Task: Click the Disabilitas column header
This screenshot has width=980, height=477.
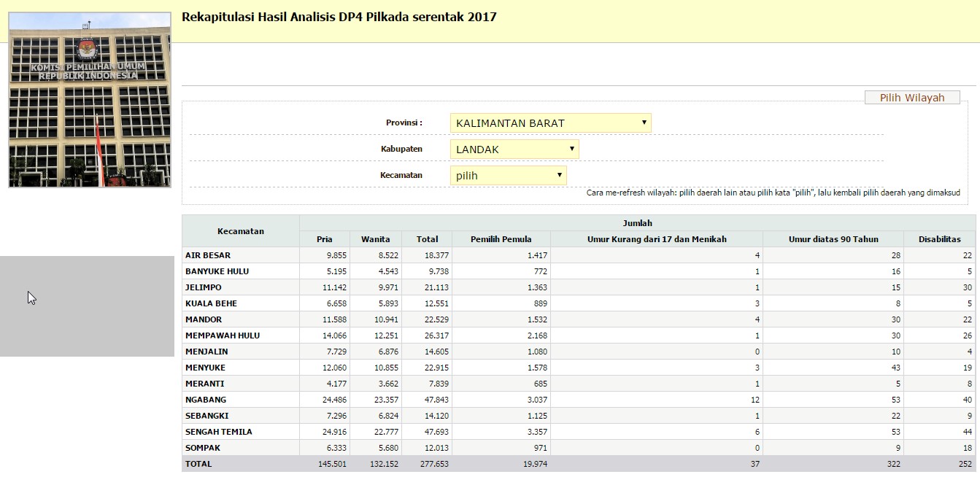Action: pyautogui.click(x=939, y=239)
